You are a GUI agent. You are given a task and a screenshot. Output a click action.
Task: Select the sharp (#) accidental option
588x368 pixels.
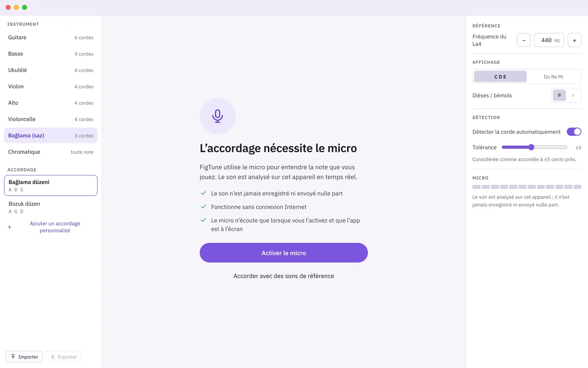(559, 95)
